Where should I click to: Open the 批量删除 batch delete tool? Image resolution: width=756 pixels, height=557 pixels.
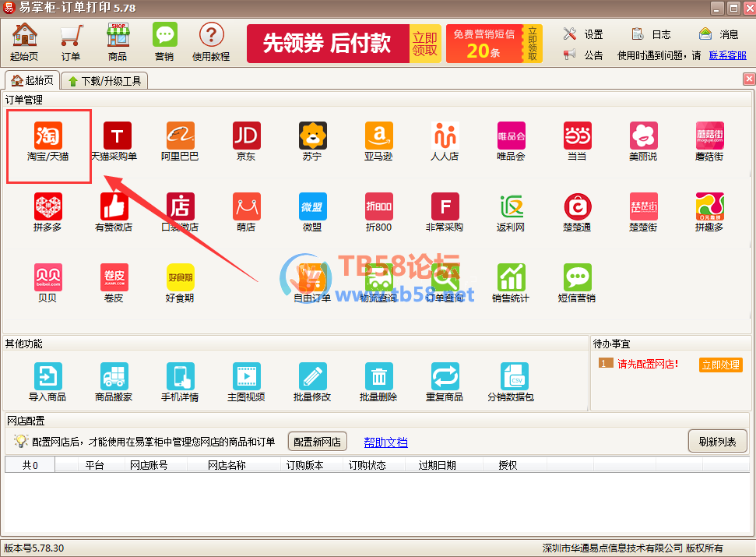[378, 382]
